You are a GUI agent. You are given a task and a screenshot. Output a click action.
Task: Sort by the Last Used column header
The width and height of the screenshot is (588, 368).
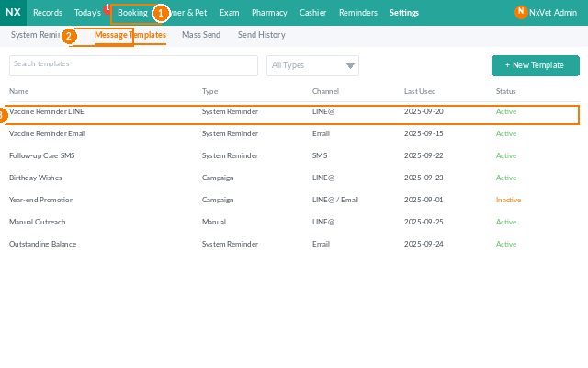click(x=420, y=91)
